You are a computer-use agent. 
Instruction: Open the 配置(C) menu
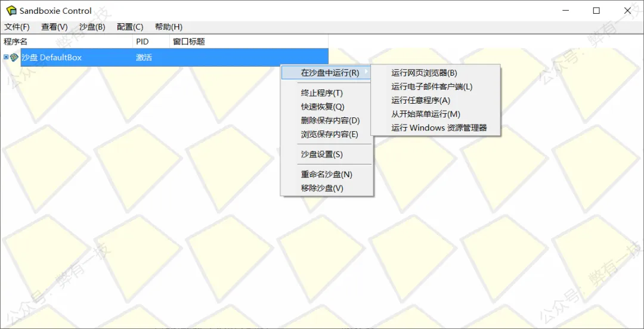click(x=130, y=27)
